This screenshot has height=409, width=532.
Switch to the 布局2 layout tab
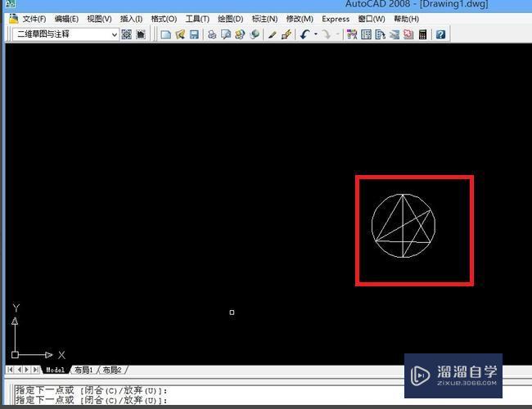click(x=112, y=370)
